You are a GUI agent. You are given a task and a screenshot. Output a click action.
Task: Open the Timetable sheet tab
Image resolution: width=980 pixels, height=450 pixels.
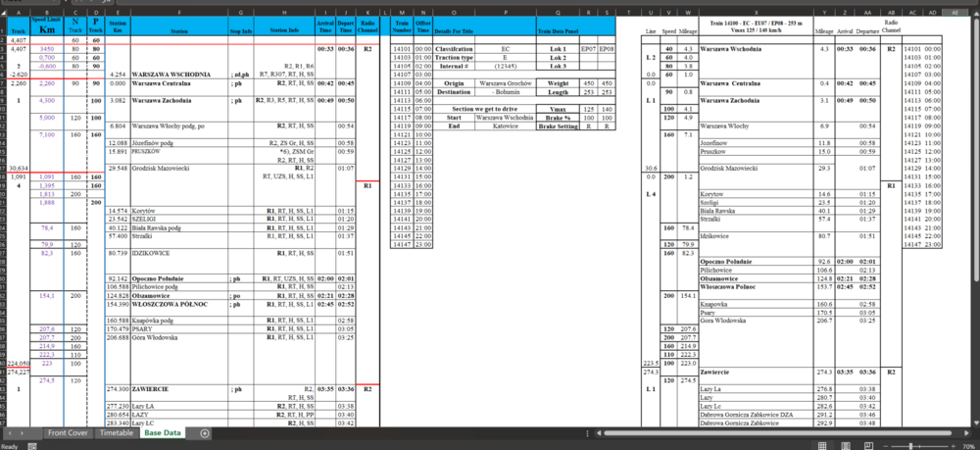[x=117, y=432]
